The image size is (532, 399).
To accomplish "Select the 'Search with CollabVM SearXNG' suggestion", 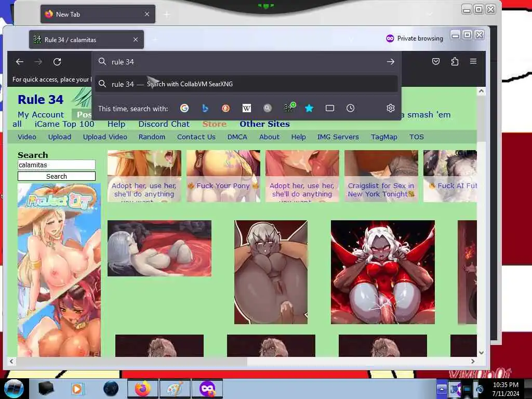I will [x=247, y=84].
